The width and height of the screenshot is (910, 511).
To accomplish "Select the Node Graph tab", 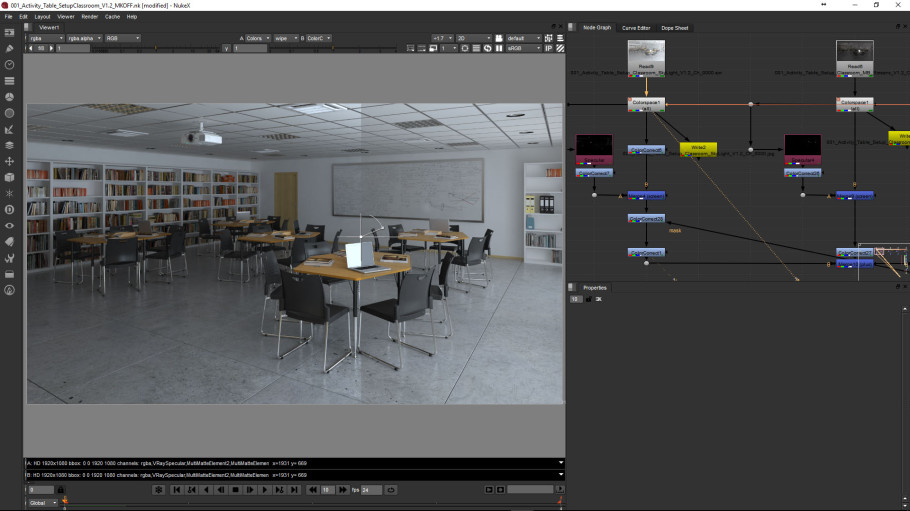I will tap(597, 27).
